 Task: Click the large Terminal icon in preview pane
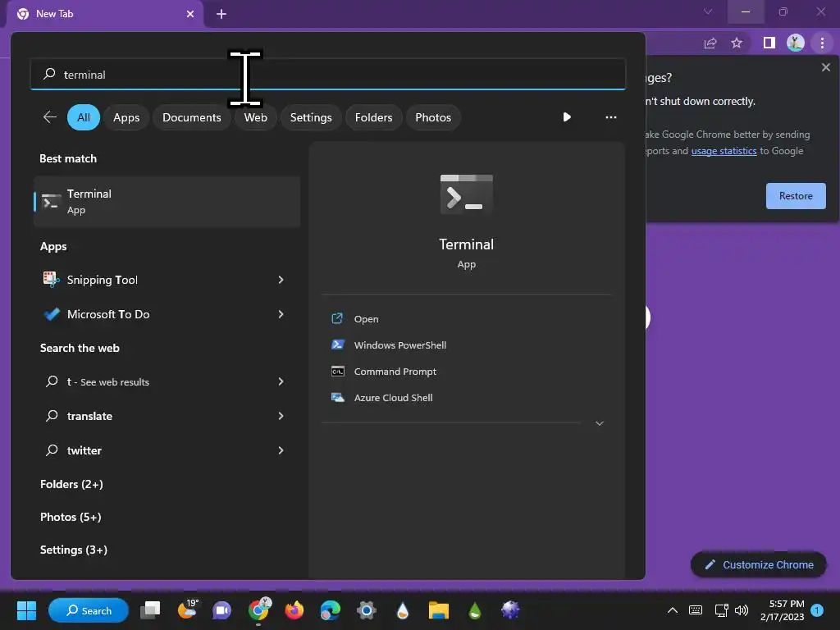[x=466, y=194]
